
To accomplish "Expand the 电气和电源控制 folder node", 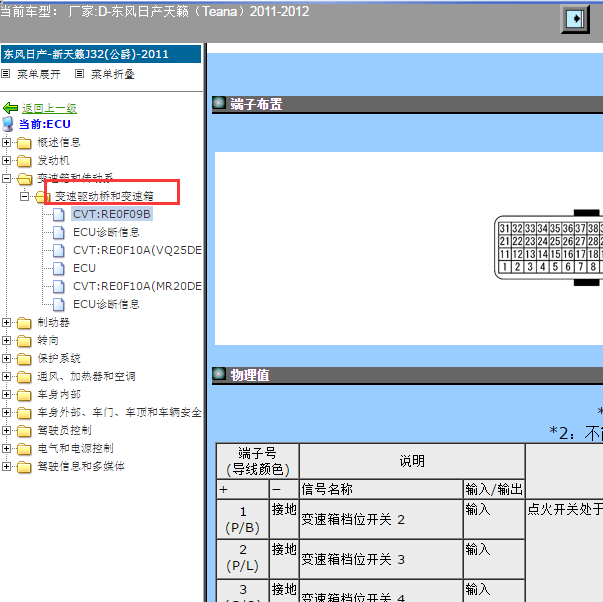I will tap(6, 448).
